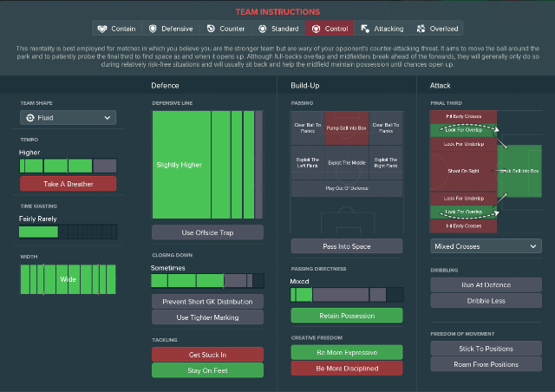Image resolution: width=555 pixels, height=392 pixels.
Task: Choose the Defensive shield icon
Action: 153,29
